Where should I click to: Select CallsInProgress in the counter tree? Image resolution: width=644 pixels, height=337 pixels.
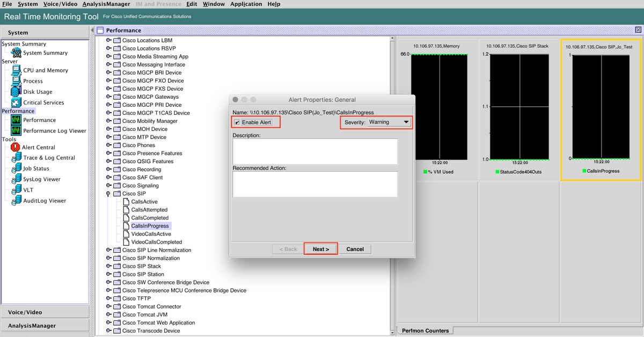pos(150,226)
